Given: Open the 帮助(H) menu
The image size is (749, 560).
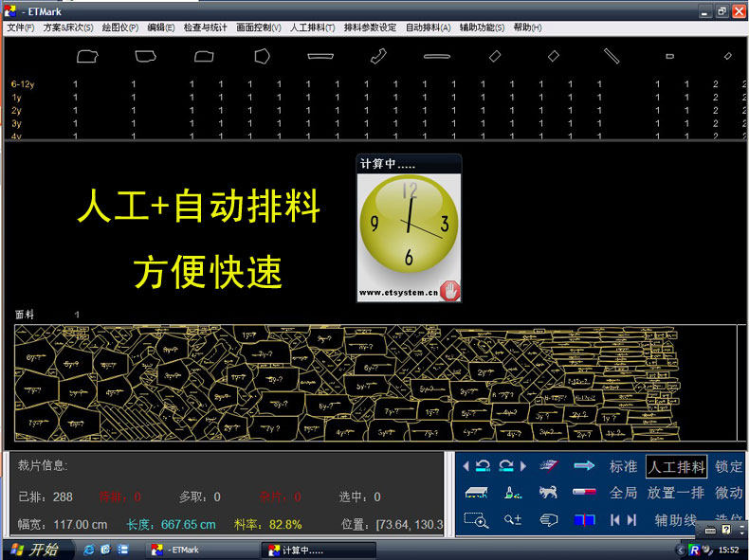Looking at the screenshot, I should 527,27.
